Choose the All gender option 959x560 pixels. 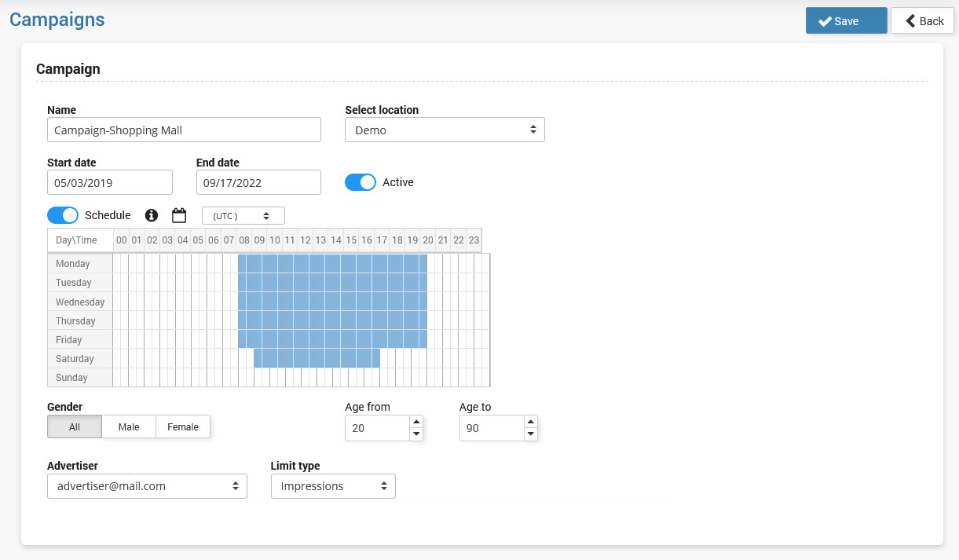tap(75, 426)
